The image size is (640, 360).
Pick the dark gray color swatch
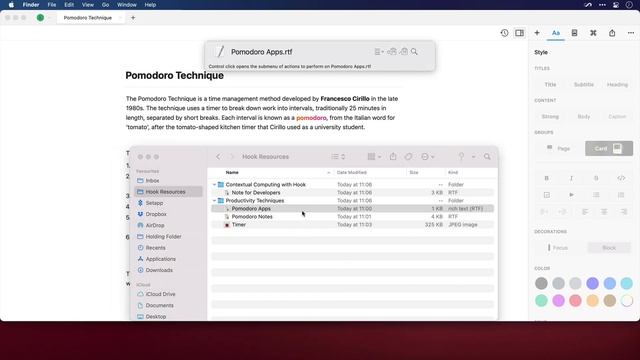pyautogui.click(x=541, y=283)
